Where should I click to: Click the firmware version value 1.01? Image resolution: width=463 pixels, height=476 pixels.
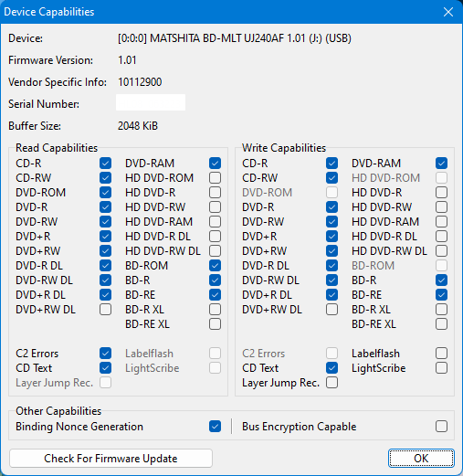click(x=127, y=60)
